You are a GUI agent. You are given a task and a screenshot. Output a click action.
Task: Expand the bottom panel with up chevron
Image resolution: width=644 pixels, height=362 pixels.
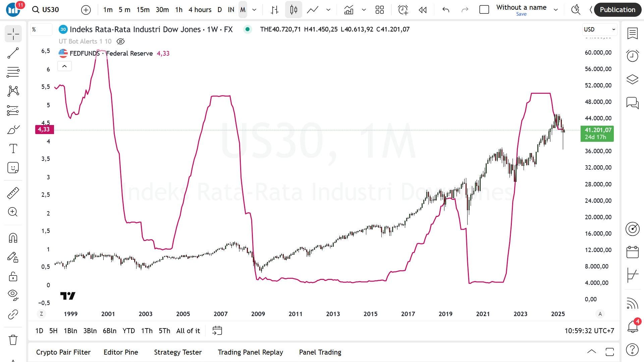coord(592,352)
